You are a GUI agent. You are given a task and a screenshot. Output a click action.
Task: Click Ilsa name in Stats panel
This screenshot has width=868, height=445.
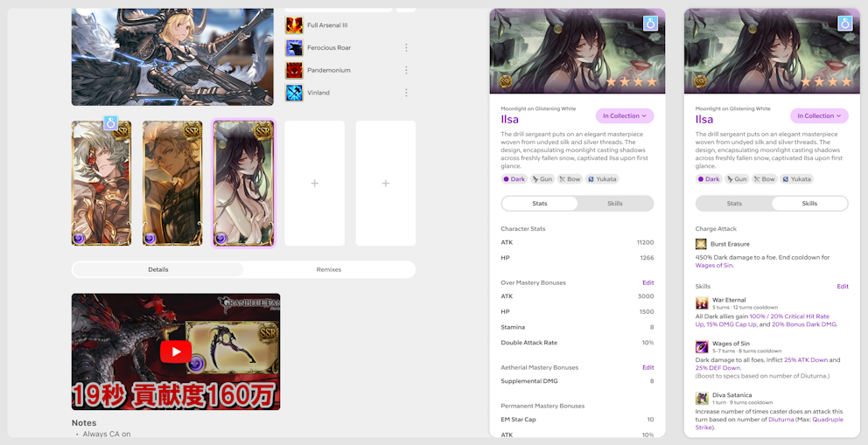tap(510, 120)
